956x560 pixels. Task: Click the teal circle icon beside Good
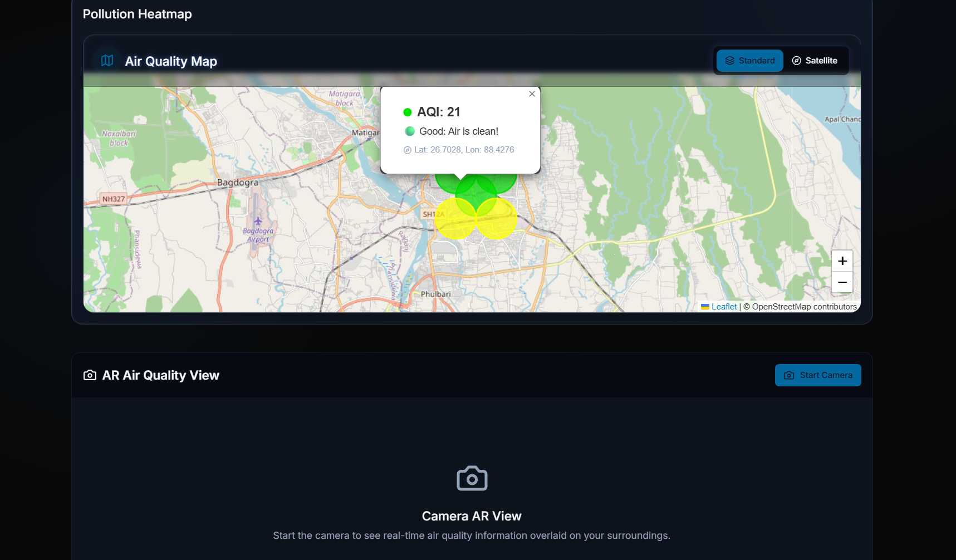click(x=410, y=131)
